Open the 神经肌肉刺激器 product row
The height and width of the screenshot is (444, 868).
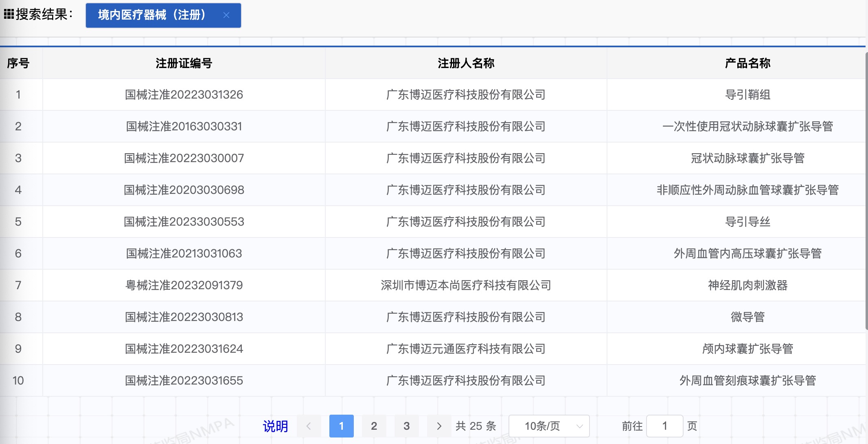tap(747, 285)
